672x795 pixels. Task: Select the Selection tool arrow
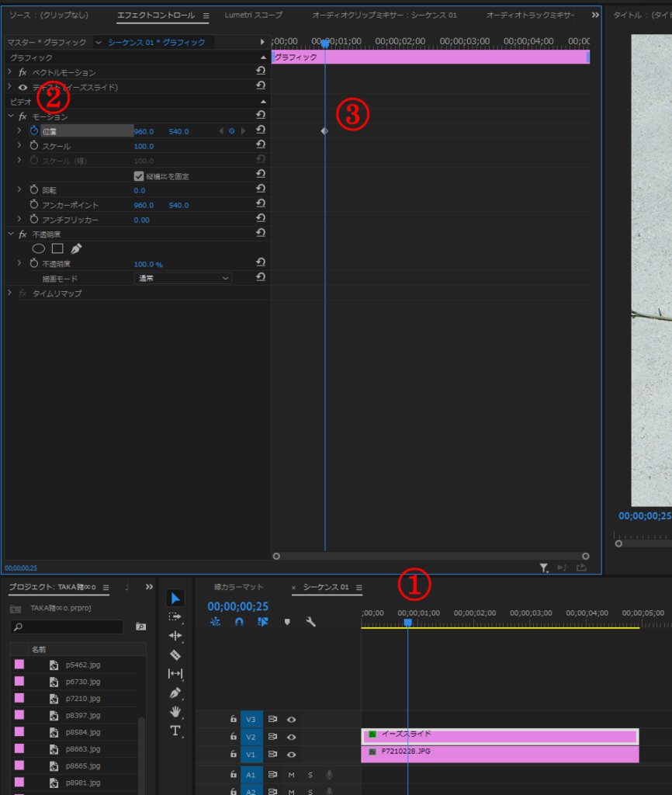(x=175, y=599)
